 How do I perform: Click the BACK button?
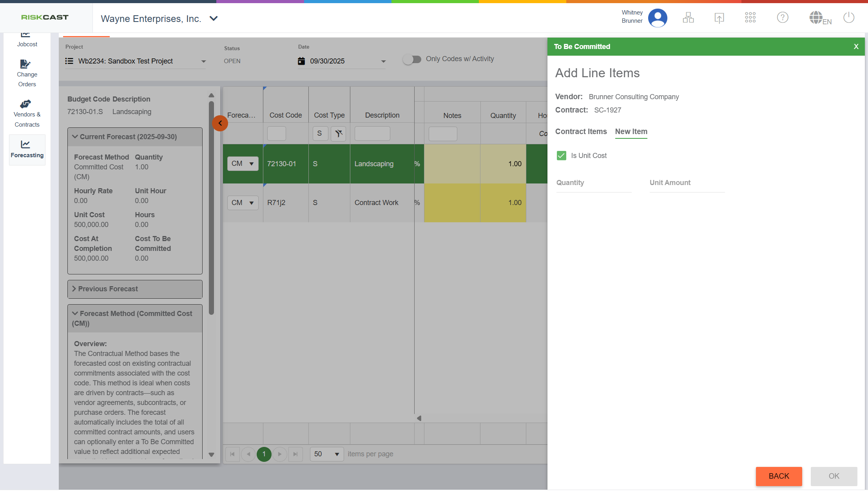779,476
